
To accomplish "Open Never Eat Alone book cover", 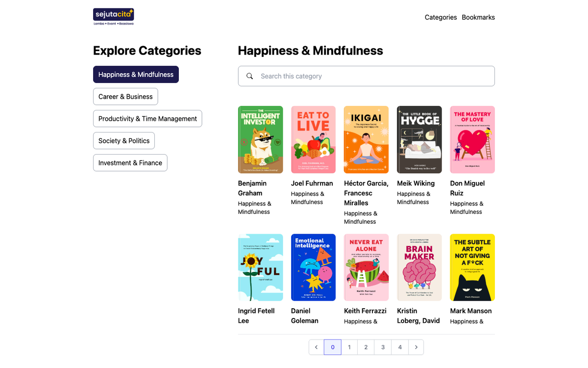I will pyautogui.click(x=366, y=267).
